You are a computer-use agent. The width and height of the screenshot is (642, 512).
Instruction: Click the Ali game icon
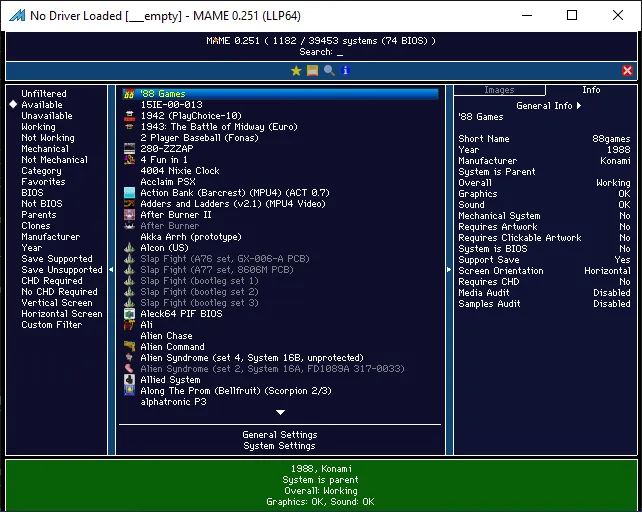pos(129,325)
